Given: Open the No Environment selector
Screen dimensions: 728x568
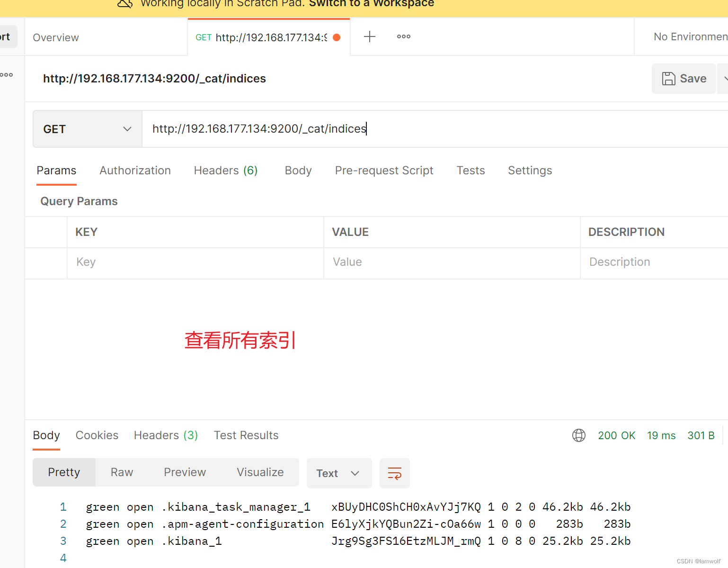Looking at the screenshot, I should pos(690,37).
